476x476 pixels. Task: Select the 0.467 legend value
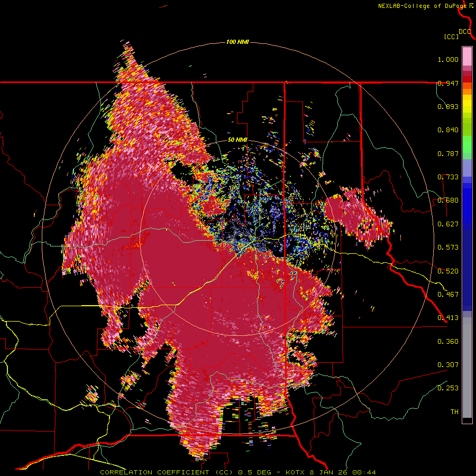(448, 294)
